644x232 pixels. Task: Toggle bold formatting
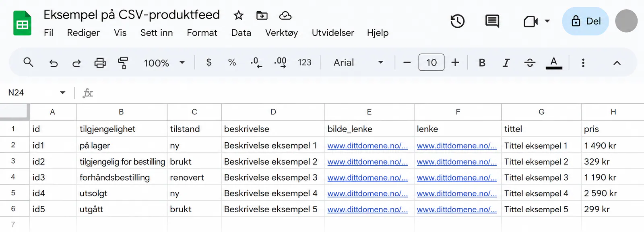[482, 63]
